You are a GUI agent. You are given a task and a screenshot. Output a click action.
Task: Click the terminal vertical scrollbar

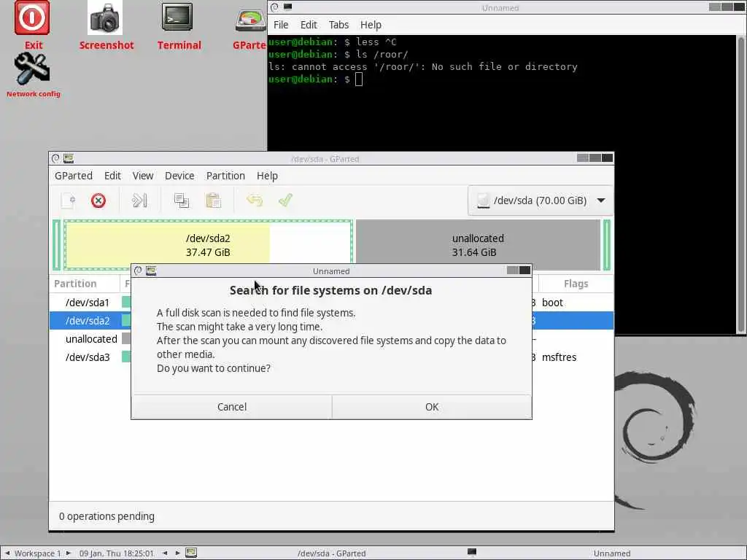[741, 184]
